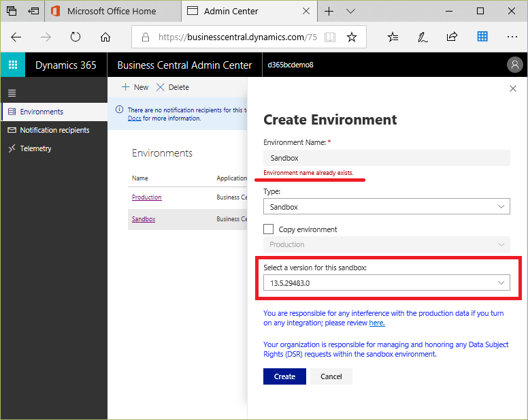528x420 pixels.
Task: Toggle the hamburger navigation menu
Action: (x=12, y=93)
